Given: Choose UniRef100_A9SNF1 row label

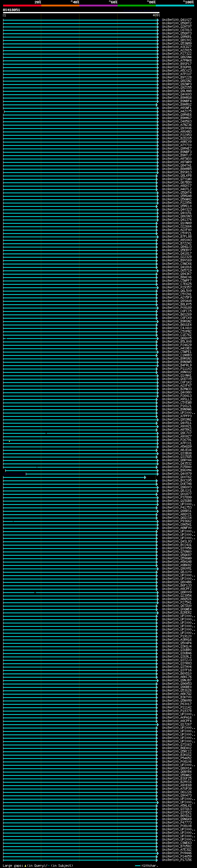Looking at the screenshot, I should pyautogui.click(x=176, y=108).
